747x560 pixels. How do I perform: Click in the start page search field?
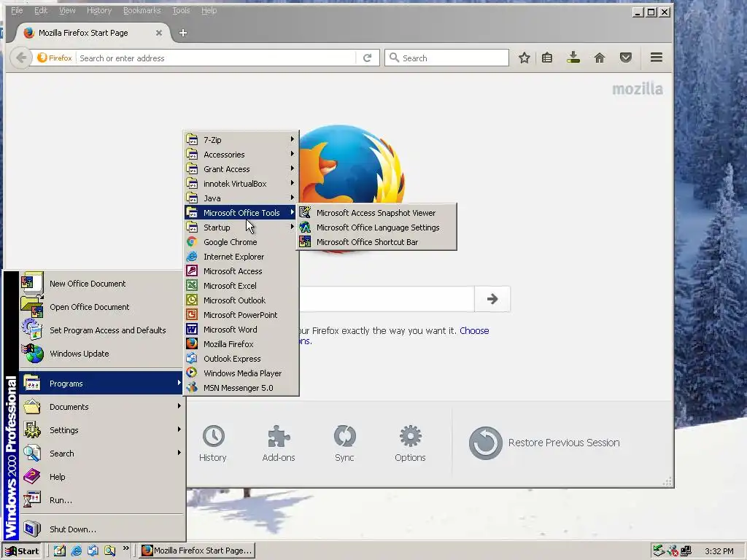pyautogui.click(x=387, y=299)
